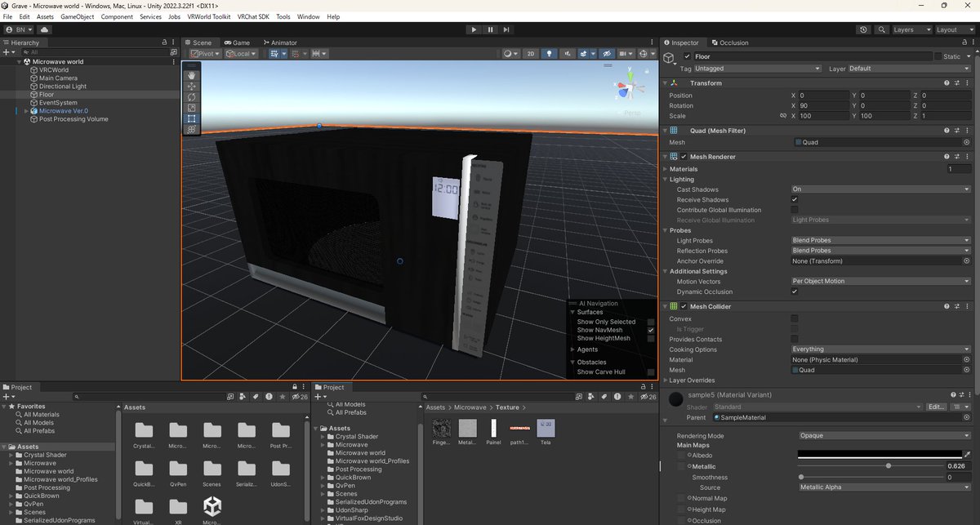This screenshot has height=525, width=980.
Task: Select the Scale tool in Scene toolbar
Action: (x=192, y=107)
